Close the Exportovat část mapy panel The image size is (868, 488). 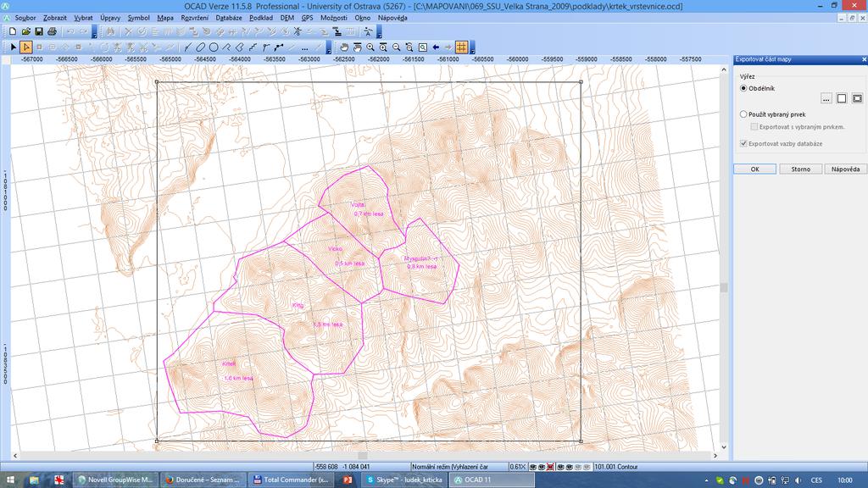coord(864,59)
